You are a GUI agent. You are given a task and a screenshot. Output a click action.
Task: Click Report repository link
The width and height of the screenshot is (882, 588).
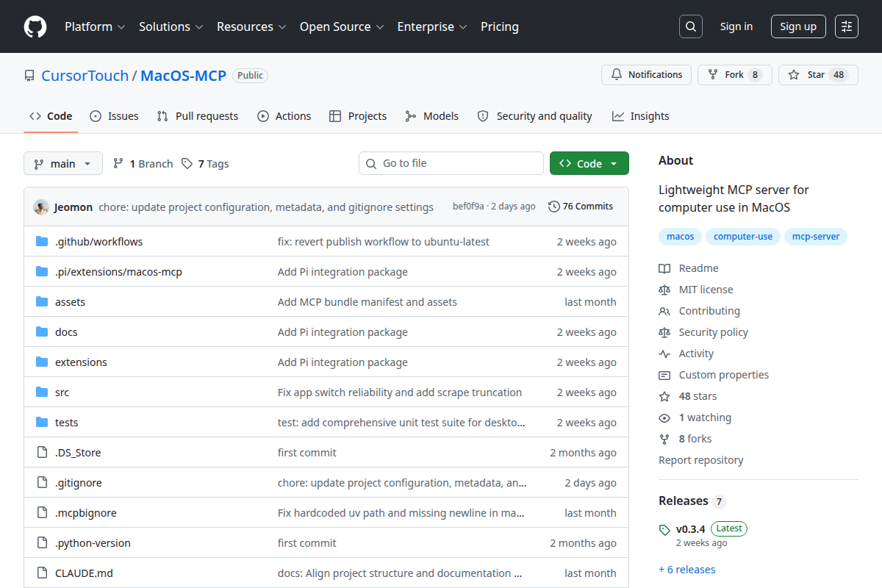pos(700,460)
